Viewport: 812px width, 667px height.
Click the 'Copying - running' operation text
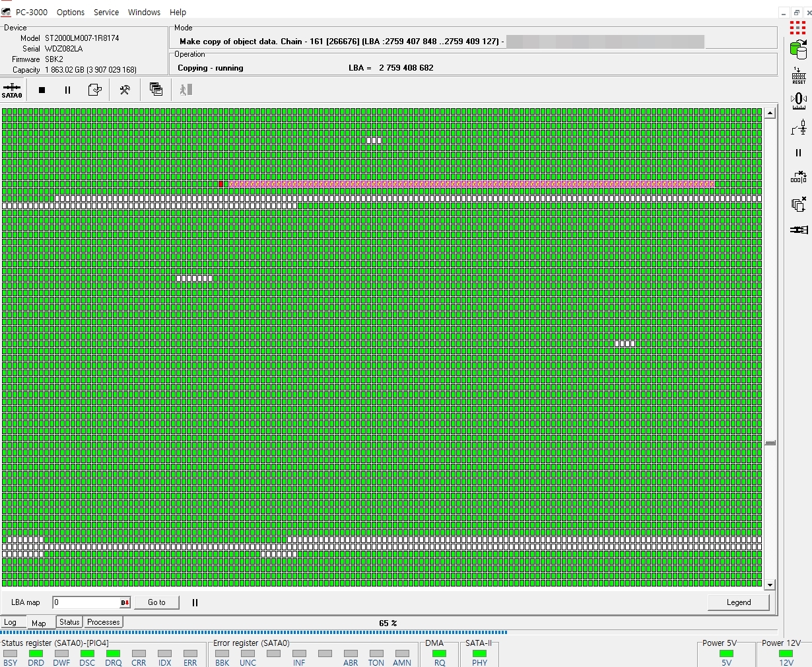point(211,68)
